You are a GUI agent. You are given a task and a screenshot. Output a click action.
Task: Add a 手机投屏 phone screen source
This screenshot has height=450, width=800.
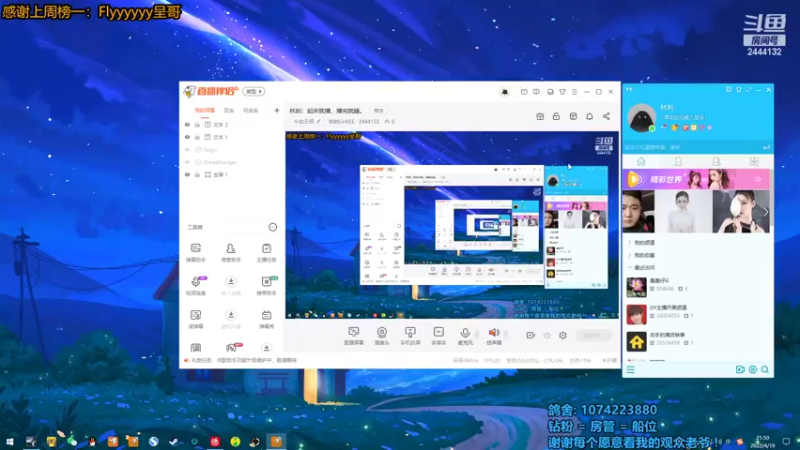click(x=410, y=336)
